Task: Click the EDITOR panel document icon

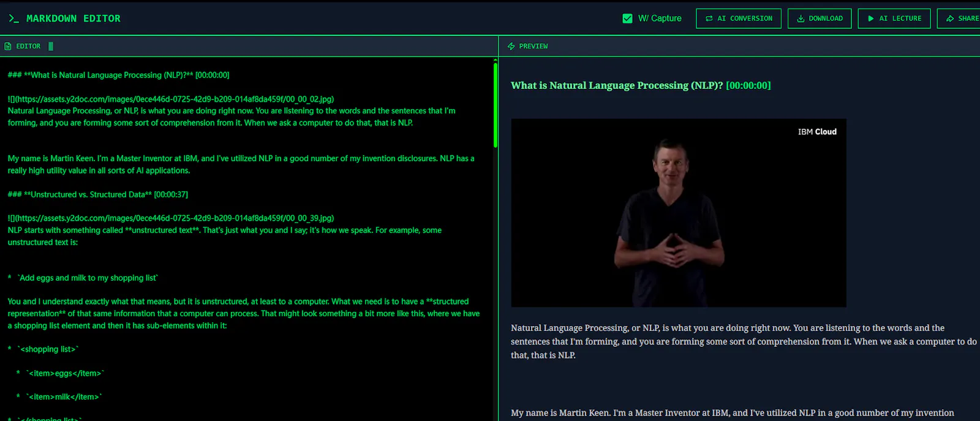Action: (x=8, y=46)
